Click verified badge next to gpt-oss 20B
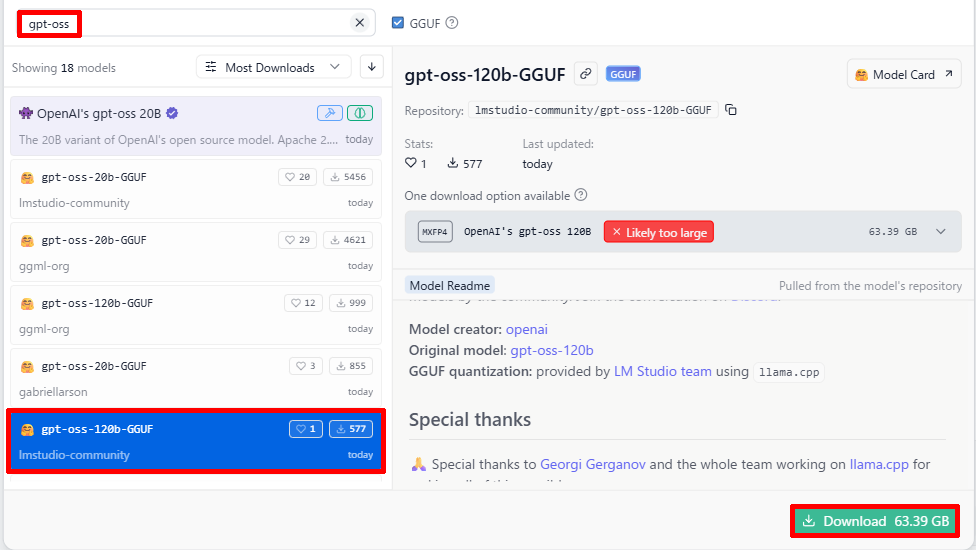This screenshot has width=976, height=550. 172,113
